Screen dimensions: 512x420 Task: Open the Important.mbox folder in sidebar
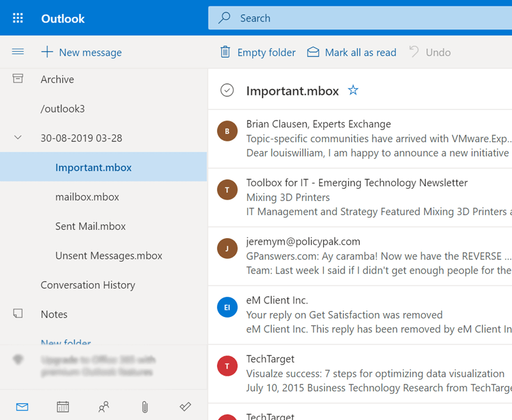click(x=103, y=167)
